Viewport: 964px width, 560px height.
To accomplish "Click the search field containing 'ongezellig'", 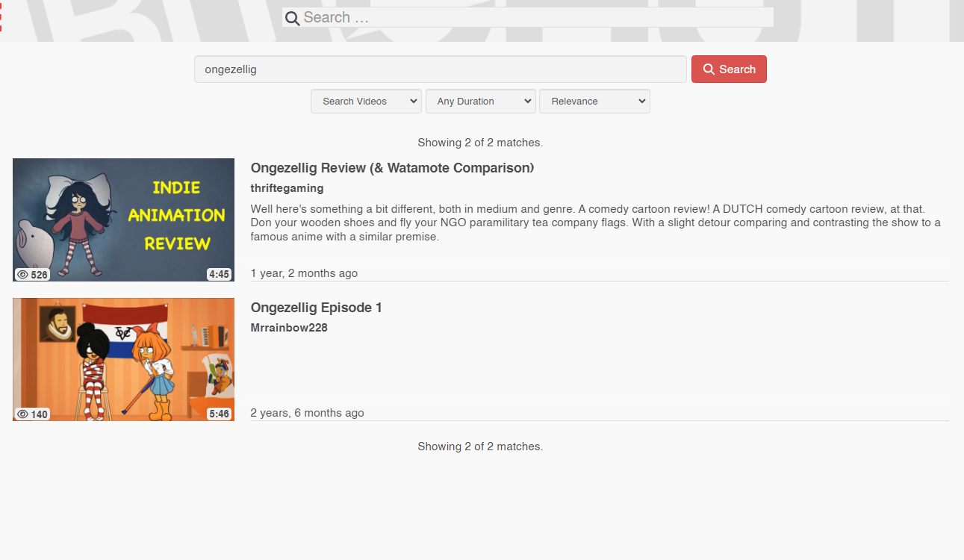I will tap(440, 69).
